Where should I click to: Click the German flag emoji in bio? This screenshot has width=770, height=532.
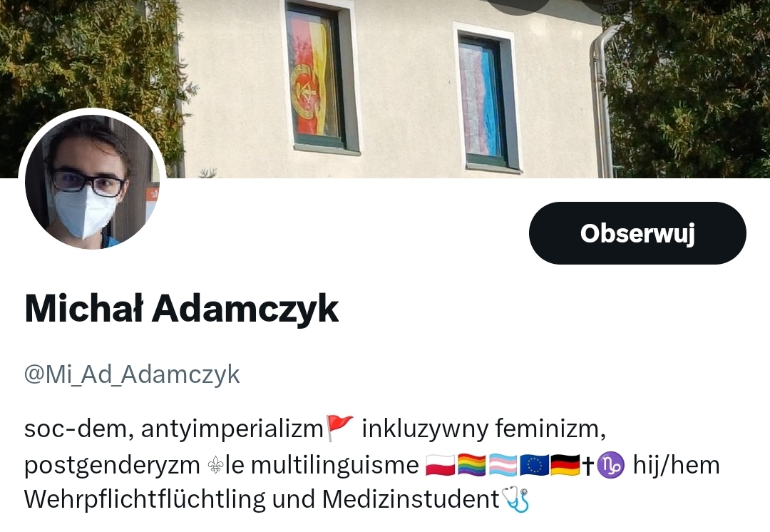[x=565, y=465]
